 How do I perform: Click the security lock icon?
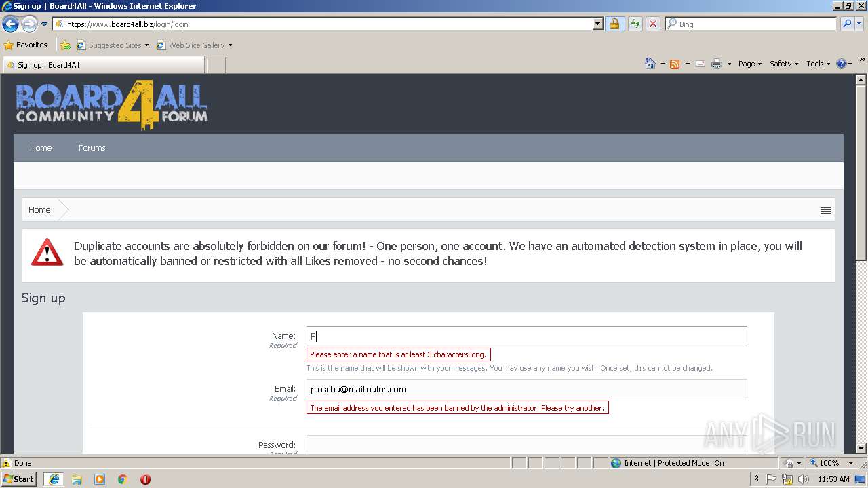click(614, 24)
